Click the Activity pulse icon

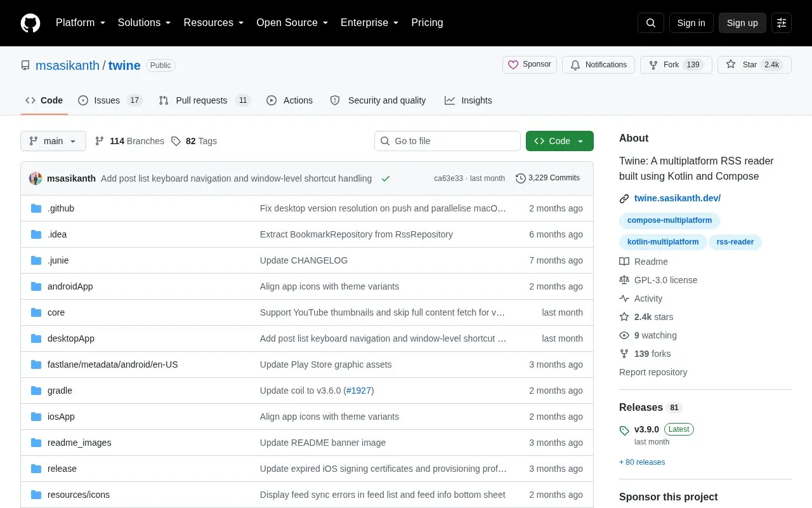click(624, 298)
